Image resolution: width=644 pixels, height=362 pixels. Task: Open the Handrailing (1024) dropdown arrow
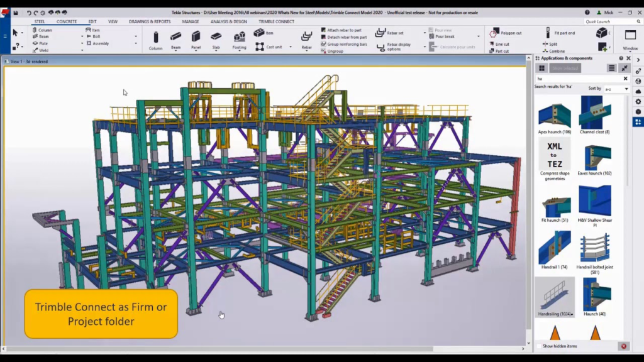[572, 314]
